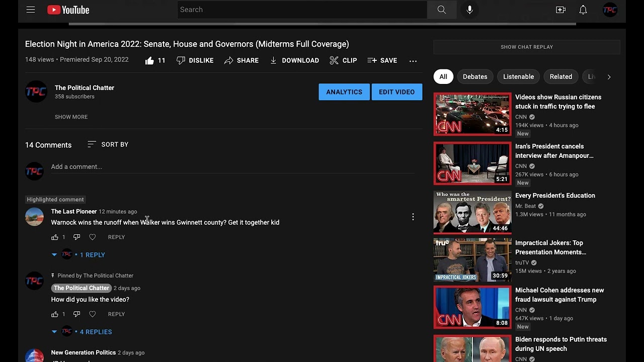Viewport: 644px width, 362px height.
Task: Open the hamburger guide menu
Action: pyautogui.click(x=31, y=10)
